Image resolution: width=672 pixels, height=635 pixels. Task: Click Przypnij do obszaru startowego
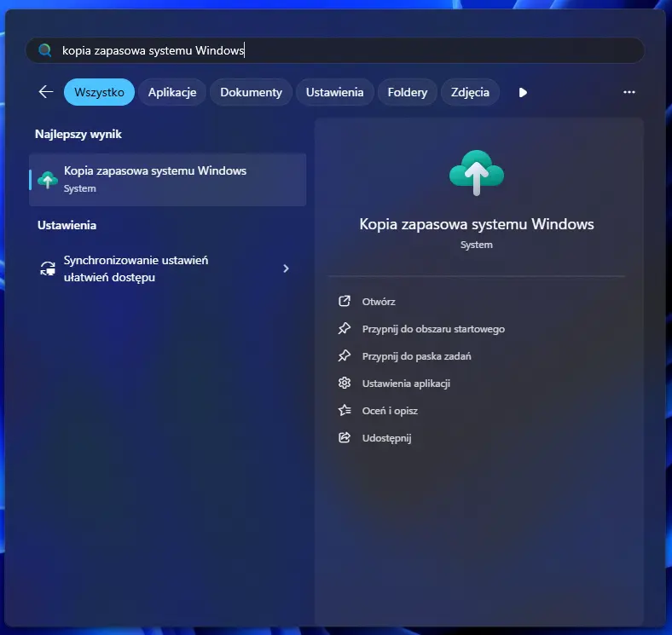tap(433, 329)
